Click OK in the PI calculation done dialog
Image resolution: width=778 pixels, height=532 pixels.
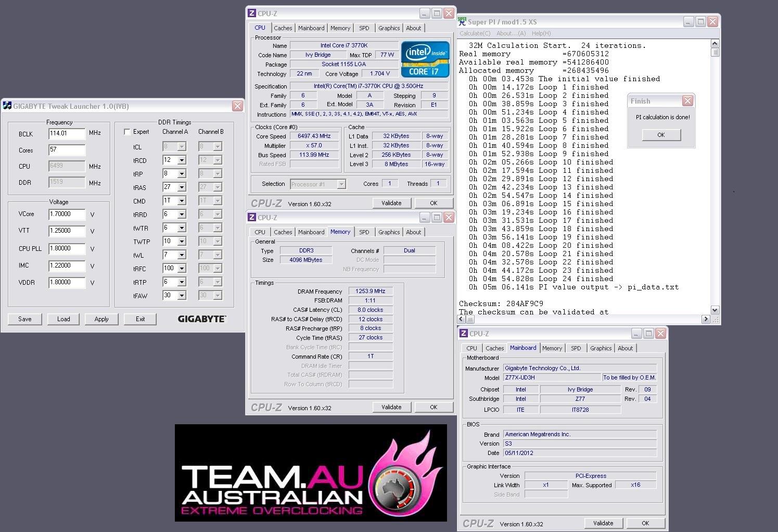pos(661,135)
